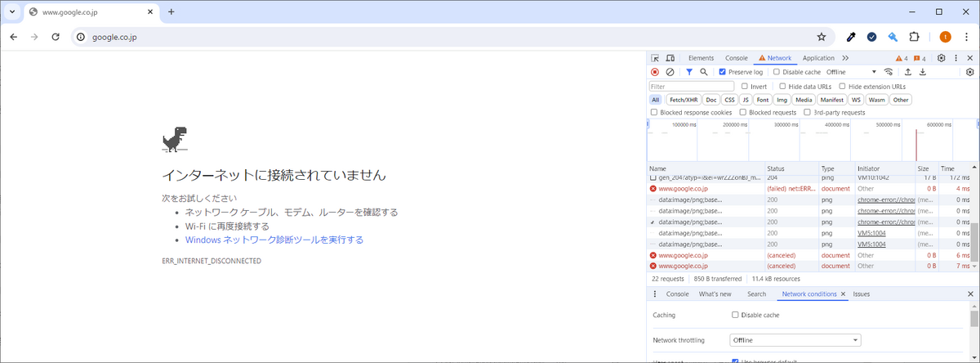Image resolution: width=980 pixels, height=363 pixels.
Task: Click the red timeline marker in overview
Action: (915, 144)
